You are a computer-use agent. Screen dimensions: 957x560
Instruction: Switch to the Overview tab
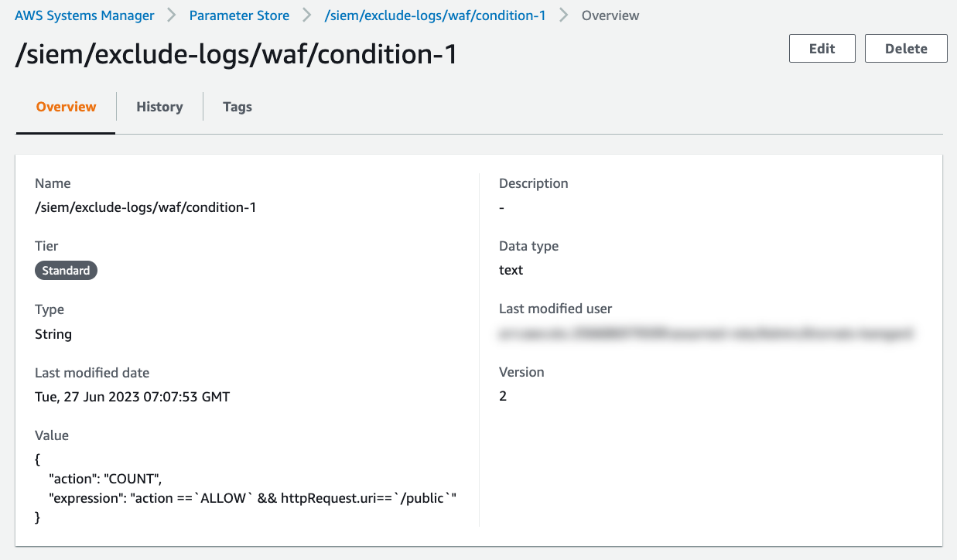pyautogui.click(x=66, y=107)
